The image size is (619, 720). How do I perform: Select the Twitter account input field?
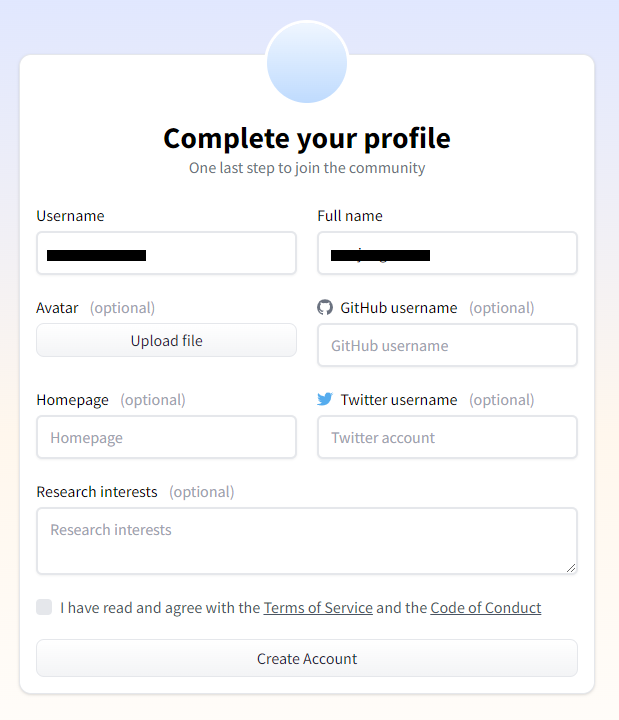(x=447, y=437)
